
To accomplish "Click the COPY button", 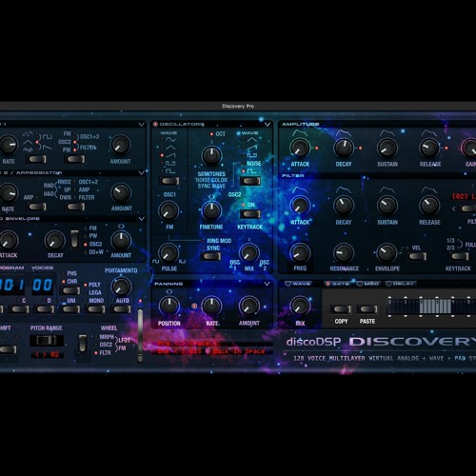I will pos(341,309).
